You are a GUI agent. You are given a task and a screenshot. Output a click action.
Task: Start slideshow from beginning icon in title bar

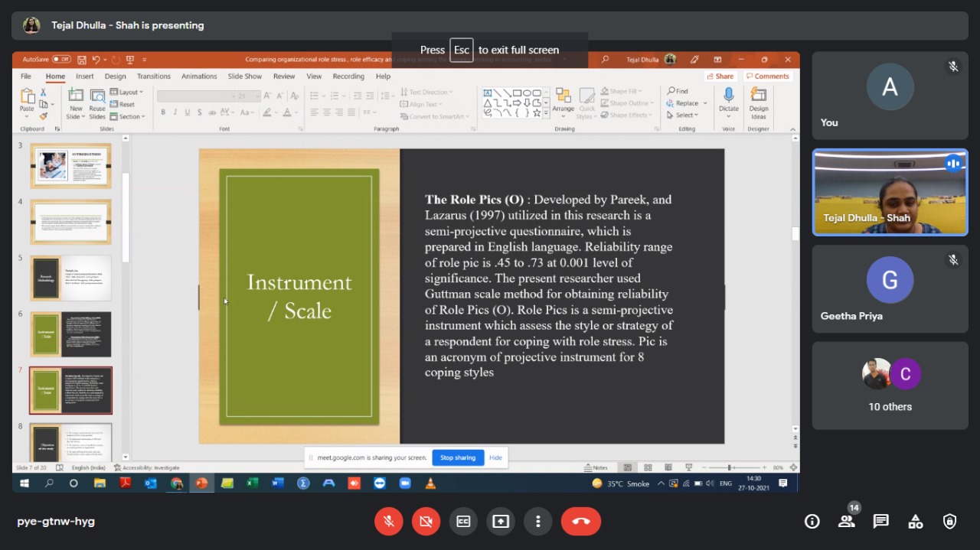(130, 59)
